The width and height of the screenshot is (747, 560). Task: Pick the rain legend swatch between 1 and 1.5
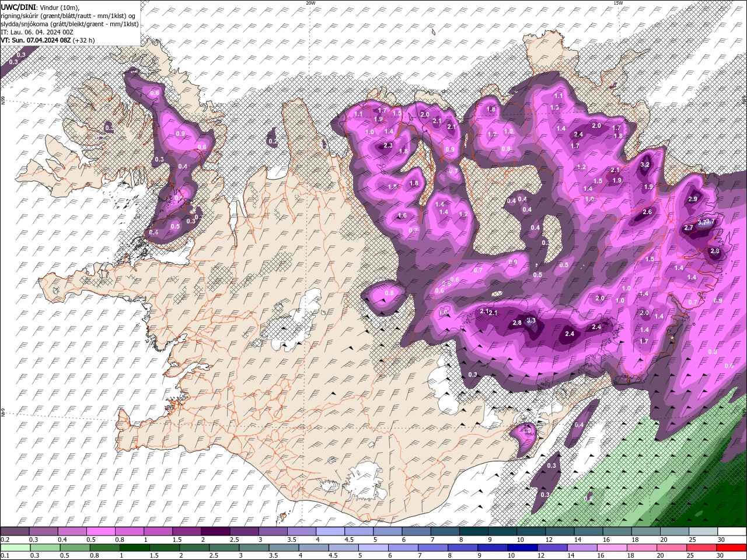(x=134, y=548)
